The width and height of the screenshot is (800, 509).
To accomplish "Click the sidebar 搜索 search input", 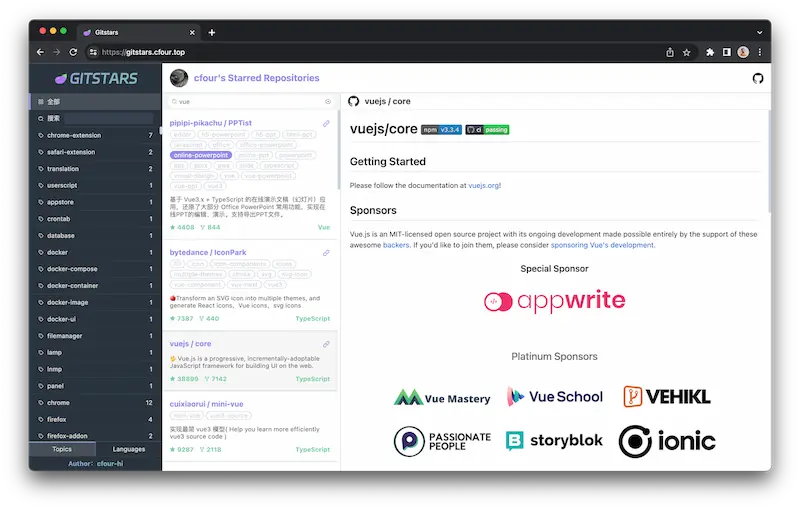I will click(x=108, y=118).
